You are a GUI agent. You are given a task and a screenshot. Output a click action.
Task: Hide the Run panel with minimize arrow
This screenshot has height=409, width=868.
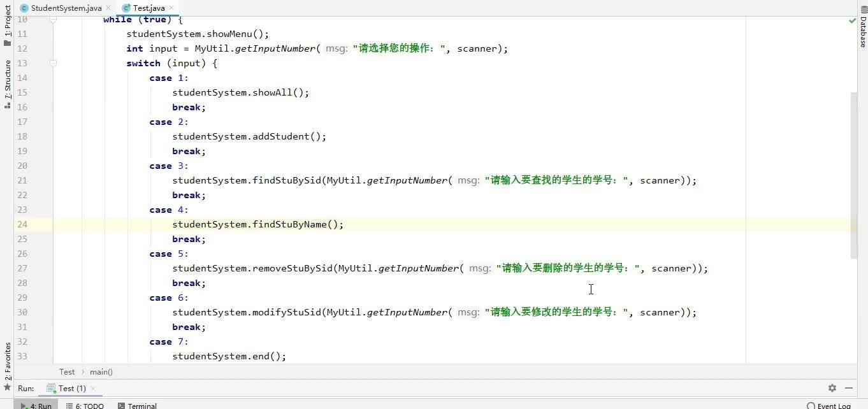(850, 388)
